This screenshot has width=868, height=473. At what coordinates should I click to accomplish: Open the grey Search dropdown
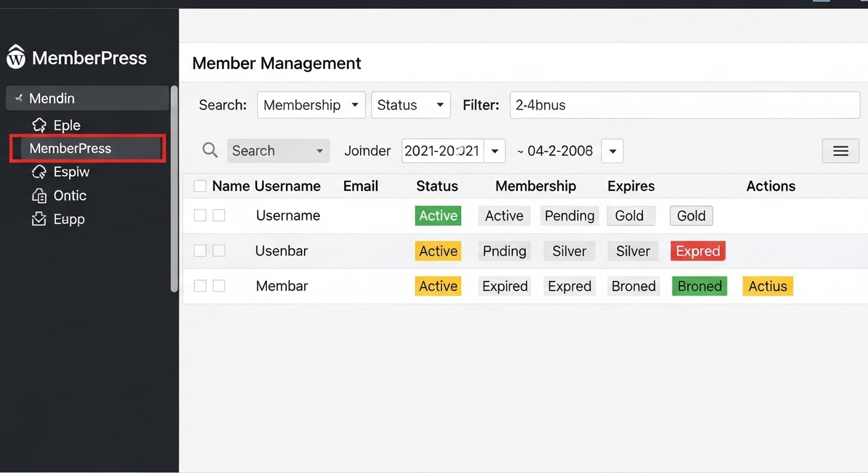278,151
